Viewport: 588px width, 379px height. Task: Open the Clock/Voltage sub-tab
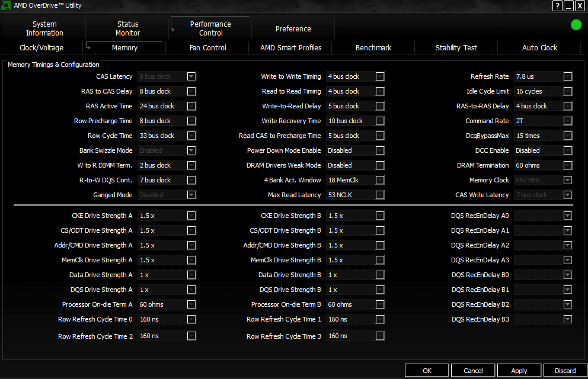tap(41, 47)
